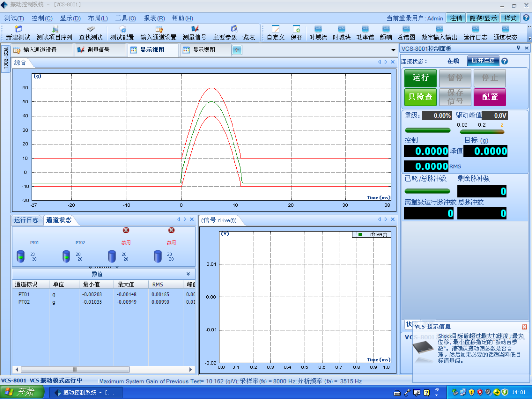The image size is (532, 399).
Task: Switch to the 运行日志 tab
Action: tap(26, 220)
